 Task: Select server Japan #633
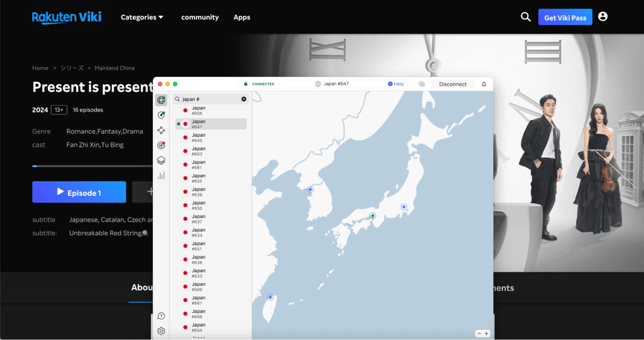pos(211,273)
